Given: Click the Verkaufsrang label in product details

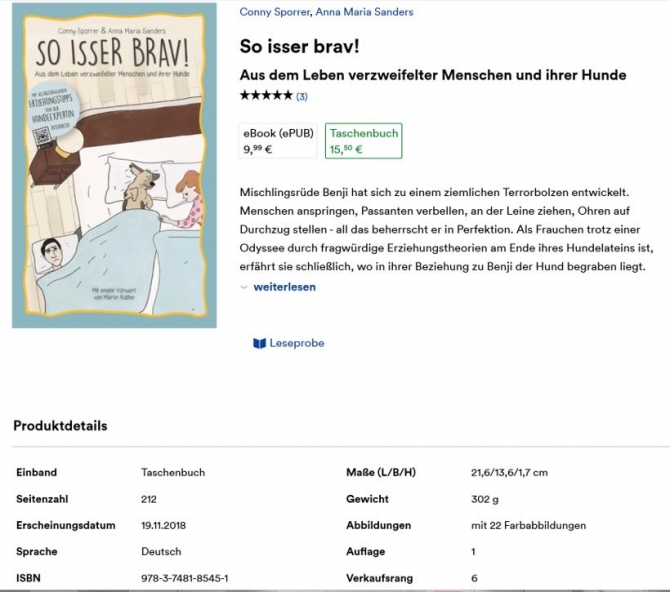Looking at the screenshot, I should (379, 578).
